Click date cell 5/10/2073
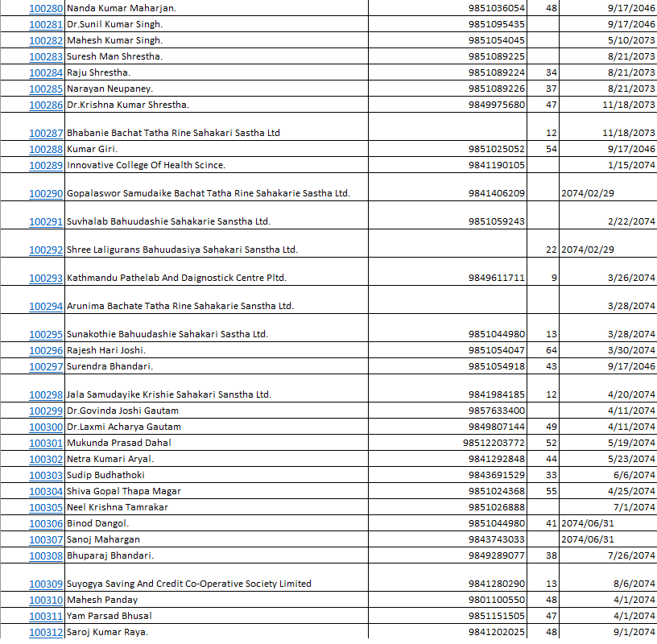 (629, 40)
